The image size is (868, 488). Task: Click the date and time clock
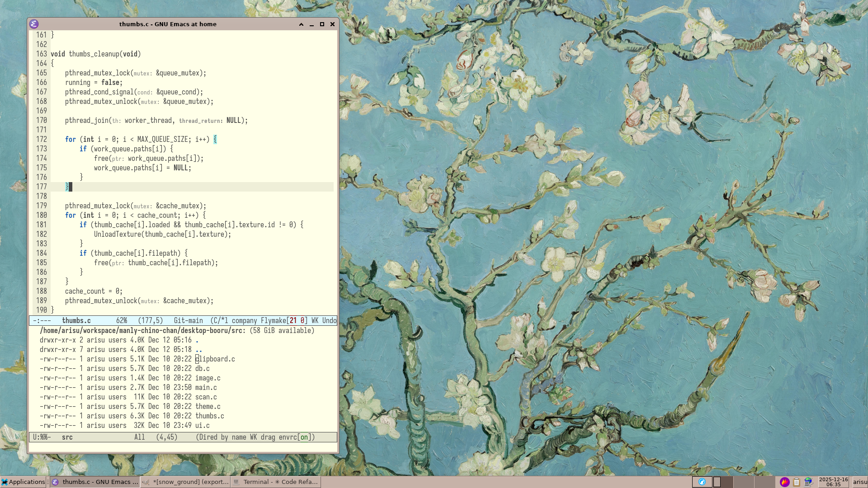[x=833, y=482]
